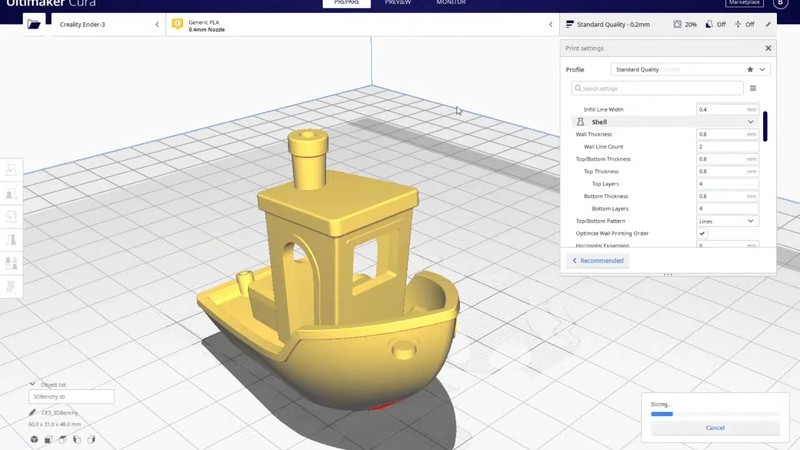Click the open file folder icon

34,24
